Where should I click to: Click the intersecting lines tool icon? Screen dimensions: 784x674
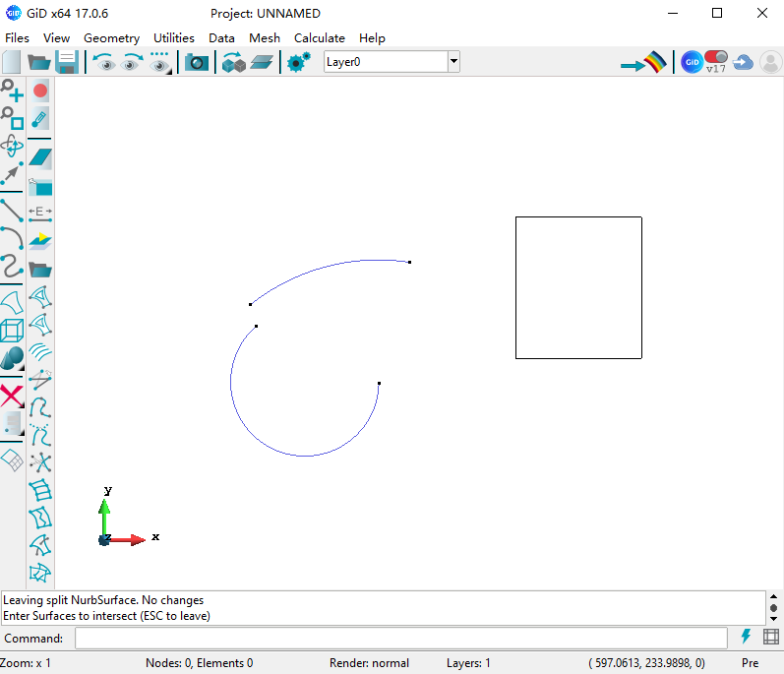tap(40, 462)
